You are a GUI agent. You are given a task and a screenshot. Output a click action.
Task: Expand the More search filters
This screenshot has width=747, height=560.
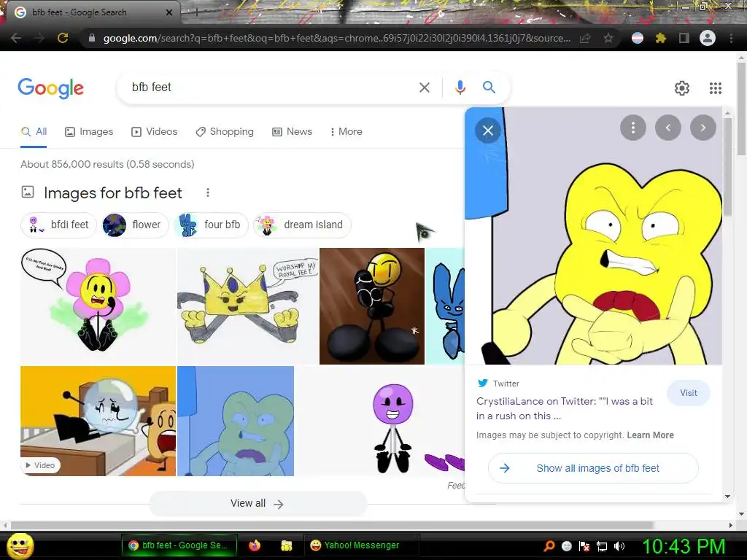(x=346, y=132)
